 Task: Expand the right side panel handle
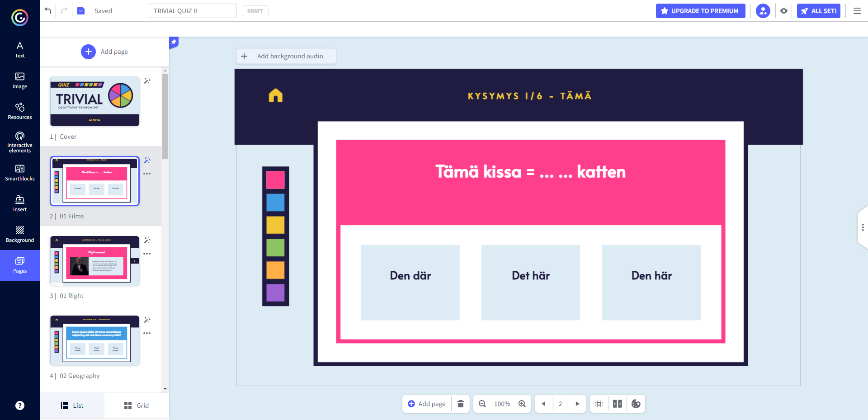(863, 227)
